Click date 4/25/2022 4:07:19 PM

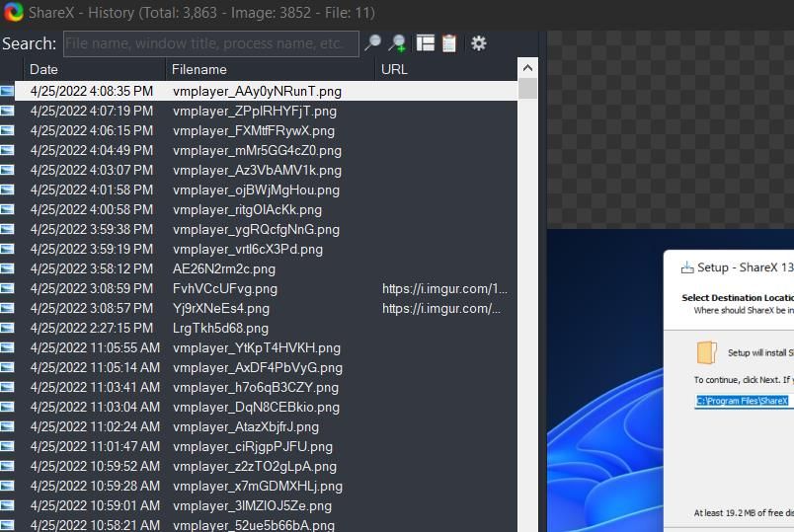[x=92, y=111]
